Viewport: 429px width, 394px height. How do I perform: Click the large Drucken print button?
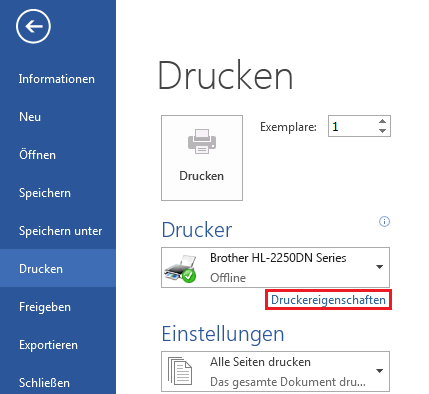click(x=202, y=158)
